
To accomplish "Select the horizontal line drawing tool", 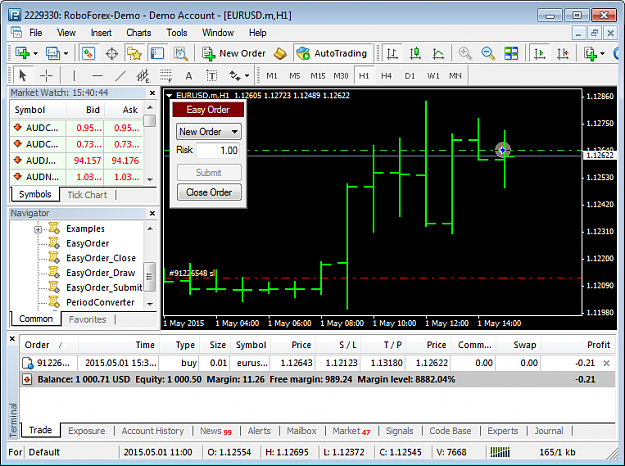I will 97,75.
